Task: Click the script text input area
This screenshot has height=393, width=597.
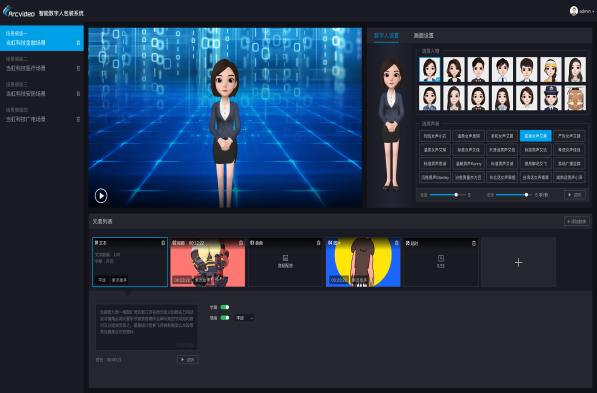Action: click(x=147, y=327)
